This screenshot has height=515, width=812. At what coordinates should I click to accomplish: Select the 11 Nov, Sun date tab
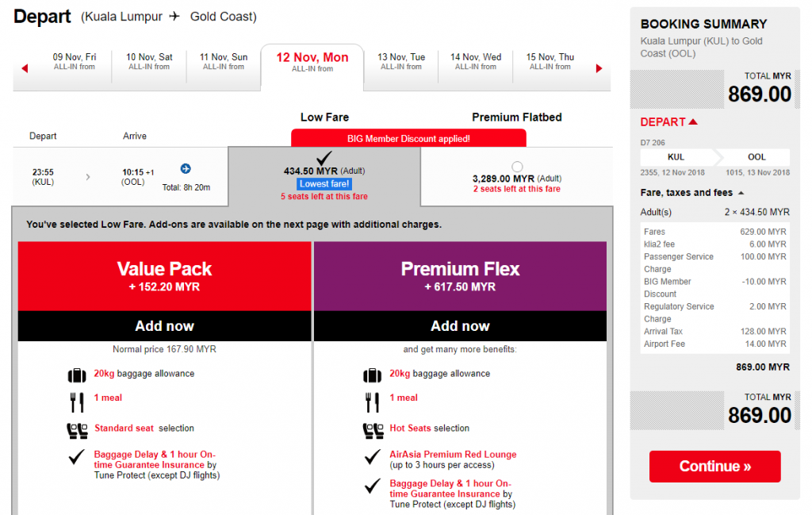click(x=224, y=62)
